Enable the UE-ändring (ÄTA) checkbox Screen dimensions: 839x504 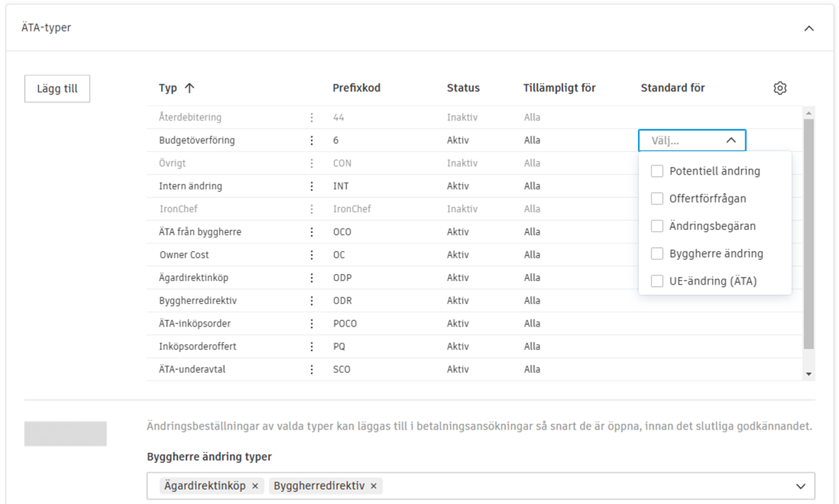click(x=657, y=281)
